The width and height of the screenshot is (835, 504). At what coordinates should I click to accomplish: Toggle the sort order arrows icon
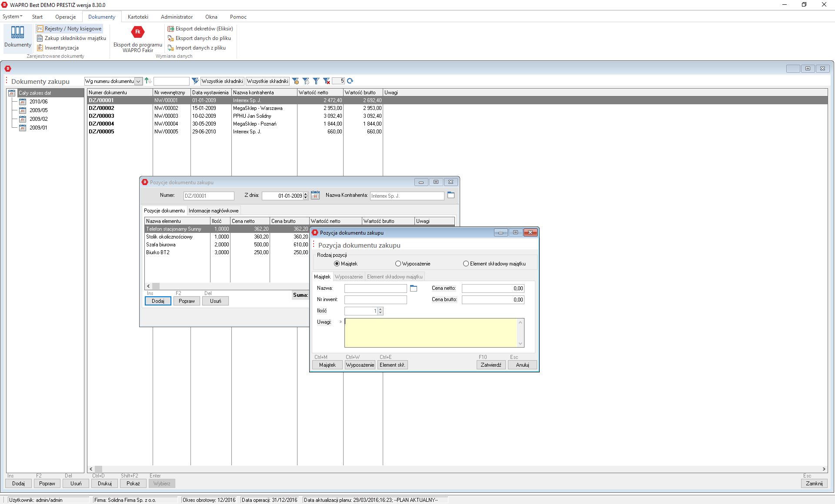148,81
